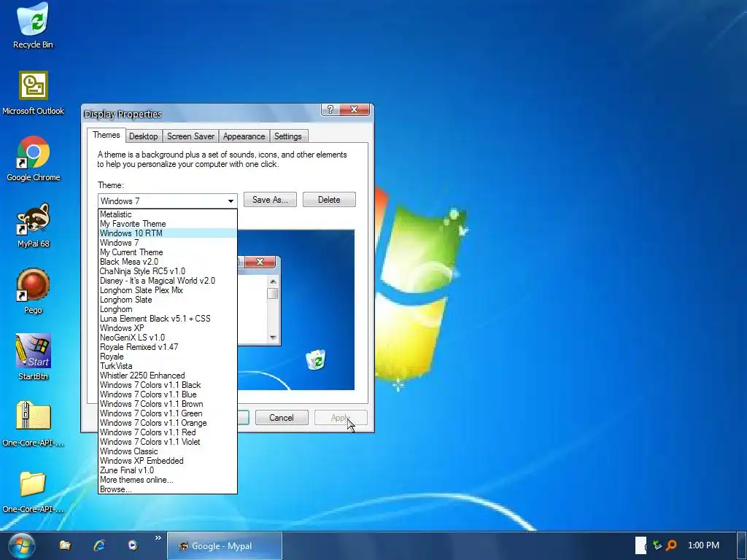Select Metalistic from theme list
747x560 pixels.
[x=168, y=214]
